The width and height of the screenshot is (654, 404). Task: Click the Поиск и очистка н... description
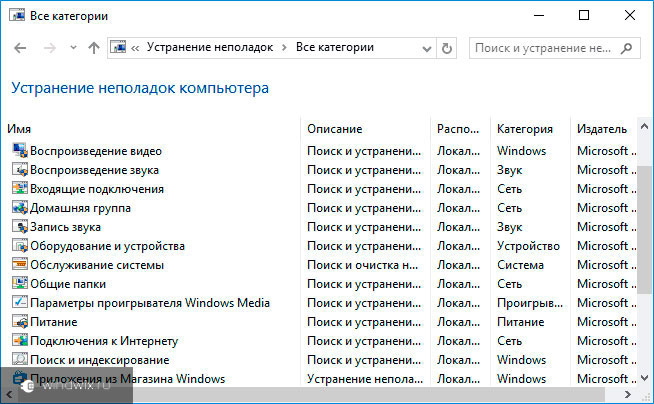click(362, 265)
